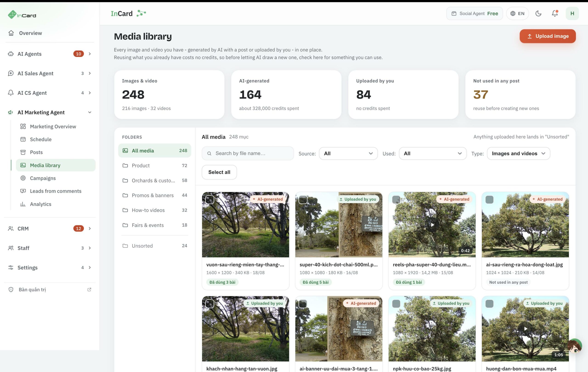The width and height of the screenshot is (588, 372).
Task: Click the upload arrow icon in Upload image
Action: point(529,36)
